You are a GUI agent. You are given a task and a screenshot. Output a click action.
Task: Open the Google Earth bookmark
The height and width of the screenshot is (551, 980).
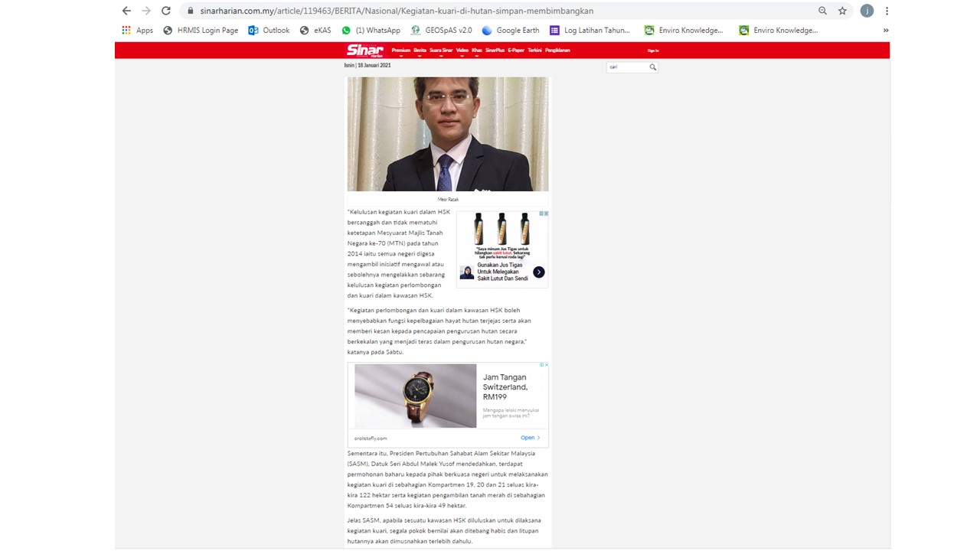coord(510,31)
